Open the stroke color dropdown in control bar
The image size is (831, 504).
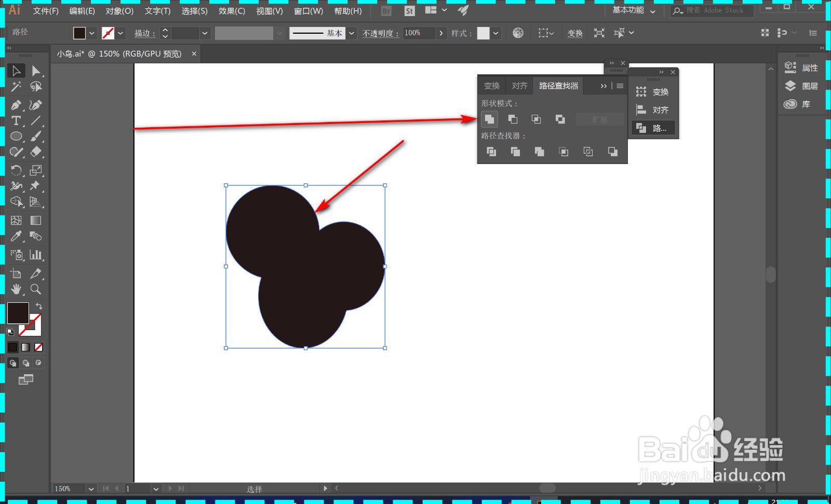tap(120, 33)
